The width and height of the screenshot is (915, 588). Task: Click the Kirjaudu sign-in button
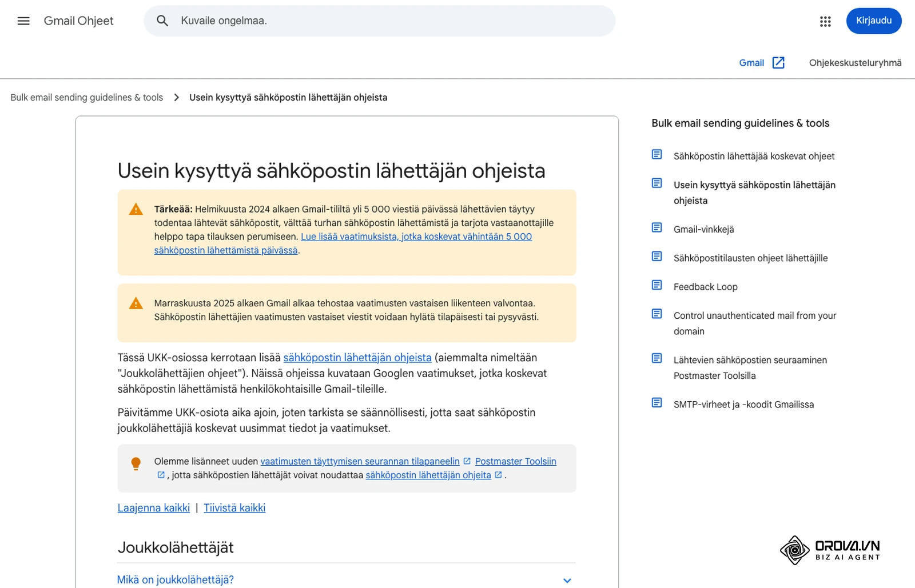(x=874, y=21)
